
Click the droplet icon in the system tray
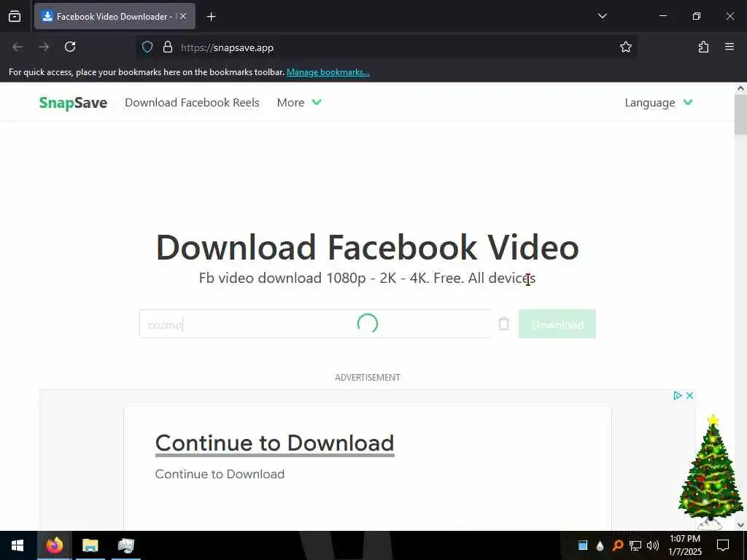pos(600,545)
